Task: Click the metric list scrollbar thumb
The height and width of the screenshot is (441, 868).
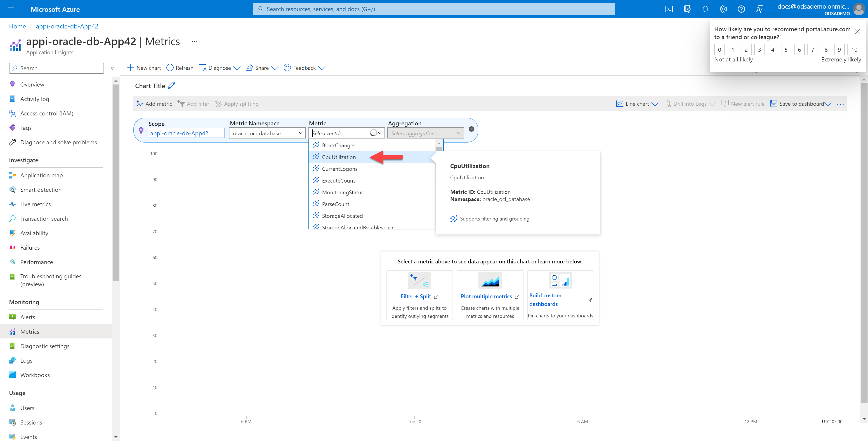Action: pyautogui.click(x=439, y=149)
